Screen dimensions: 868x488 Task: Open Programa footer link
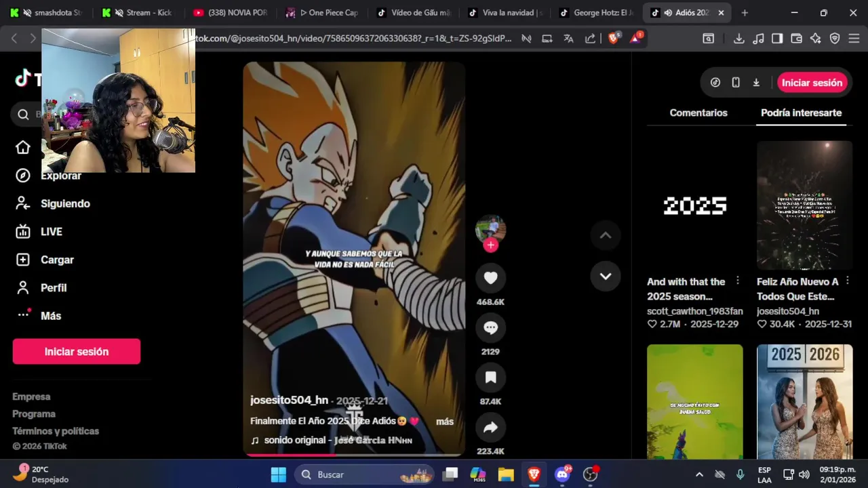coord(34,413)
